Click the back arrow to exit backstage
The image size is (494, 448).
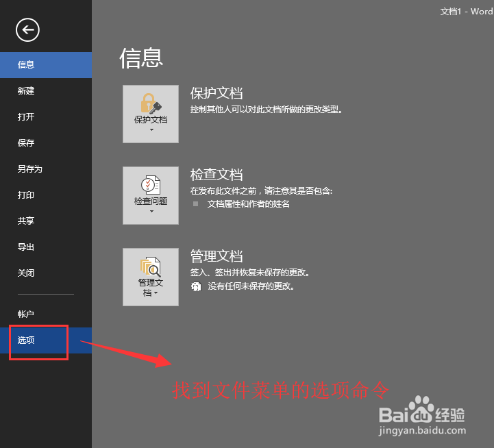[27, 30]
